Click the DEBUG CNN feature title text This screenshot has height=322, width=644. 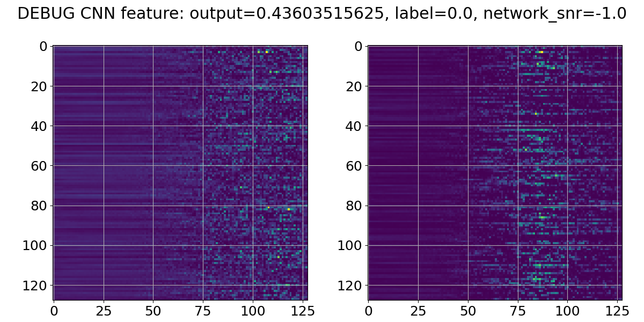[322, 14]
